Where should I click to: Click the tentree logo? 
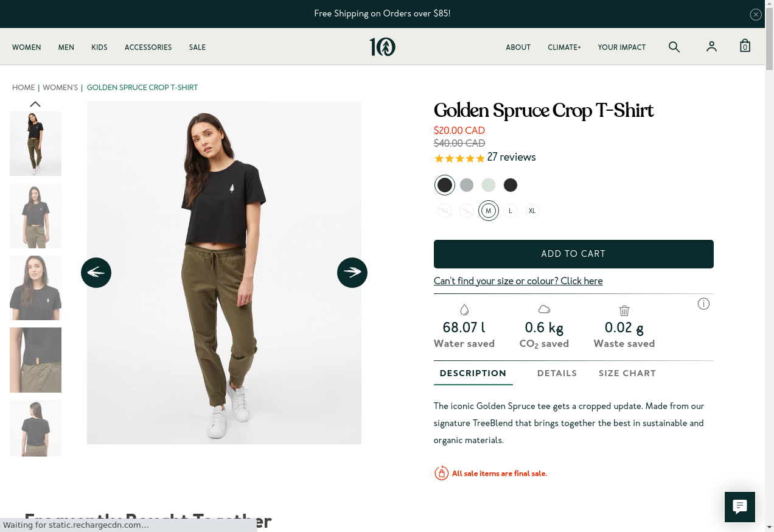pyautogui.click(x=382, y=47)
